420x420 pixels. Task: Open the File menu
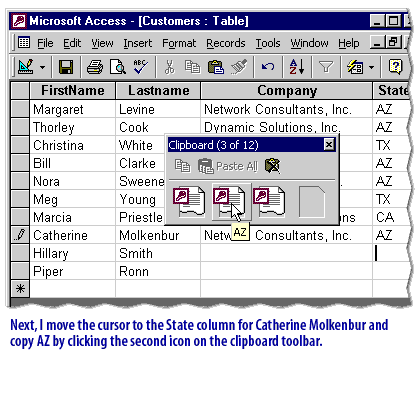tap(45, 43)
